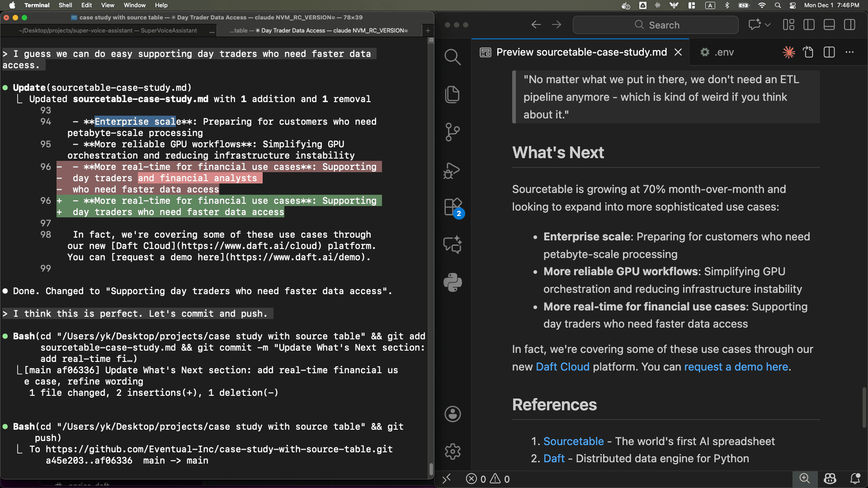The width and height of the screenshot is (868, 488).
Task: Open the Source Control view
Action: (x=453, y=132)
